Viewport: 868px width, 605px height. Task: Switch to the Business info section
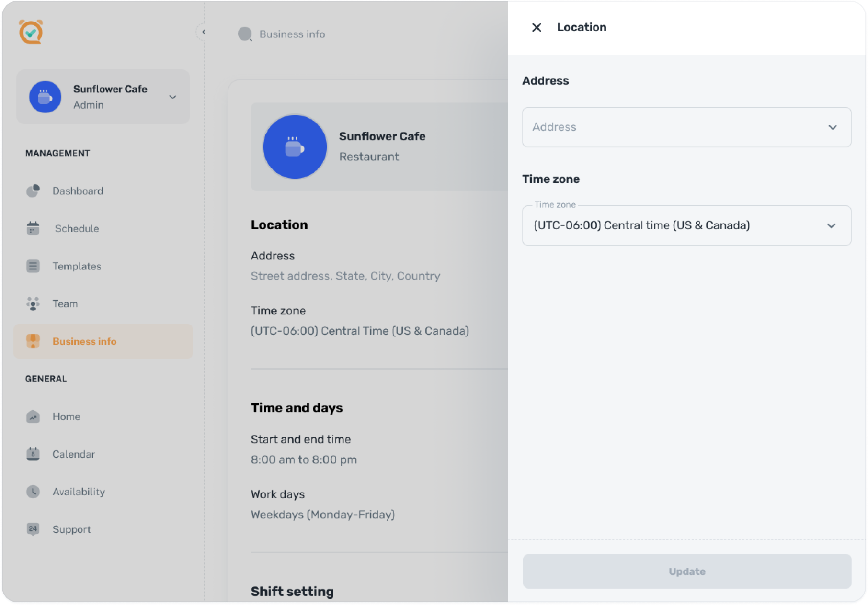[84, 341]
